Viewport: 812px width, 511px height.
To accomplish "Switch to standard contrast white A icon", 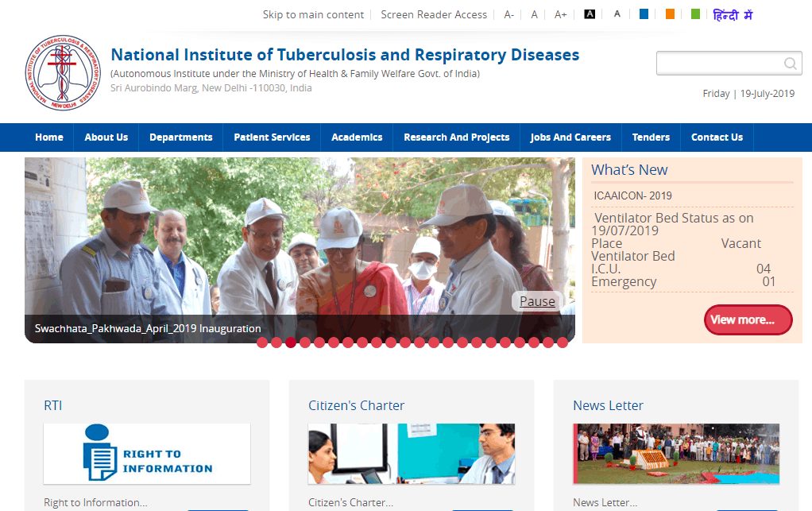I will (617, 14).
